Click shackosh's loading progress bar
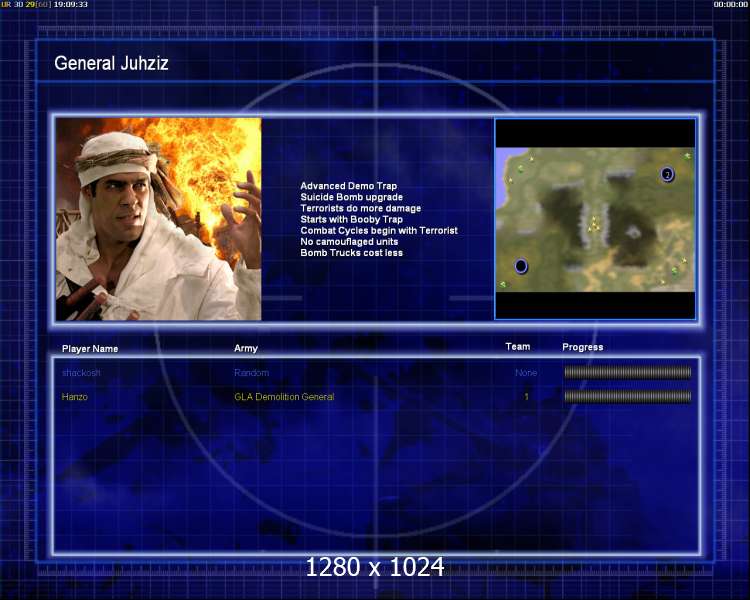 [x=628, y=372]
